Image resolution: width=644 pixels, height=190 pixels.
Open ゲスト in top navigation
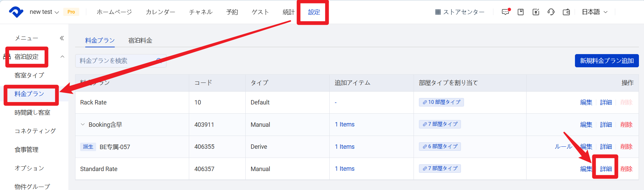[x=260, y=12]
